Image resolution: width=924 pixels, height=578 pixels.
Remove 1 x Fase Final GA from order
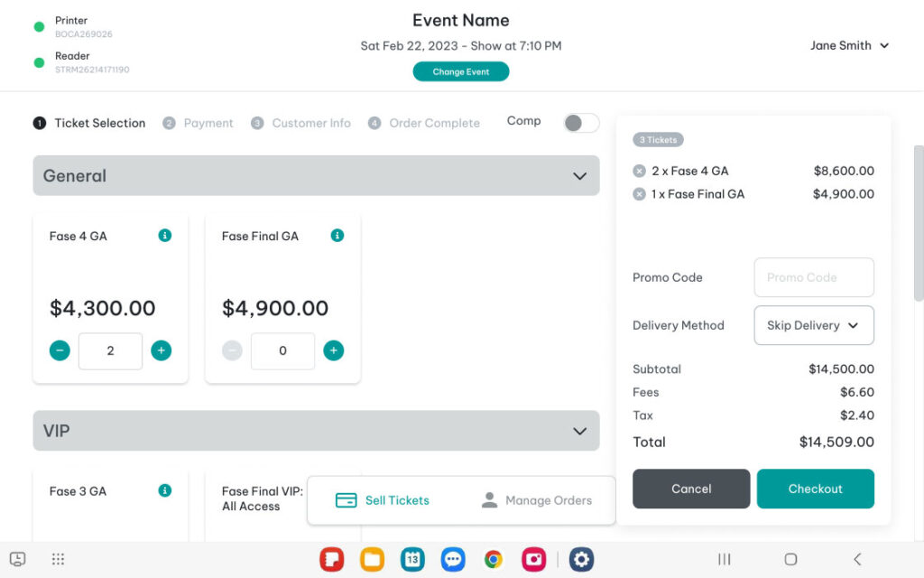pos(640,194)
